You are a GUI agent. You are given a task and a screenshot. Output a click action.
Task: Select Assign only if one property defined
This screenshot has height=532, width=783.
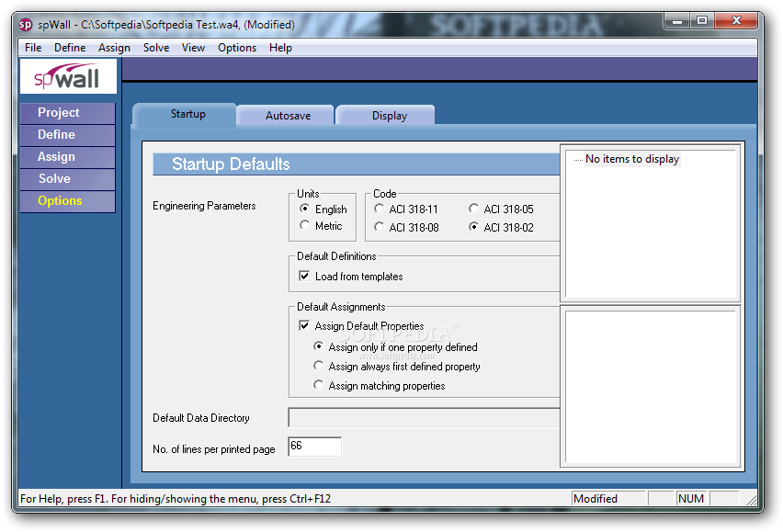tap(395, 346)
